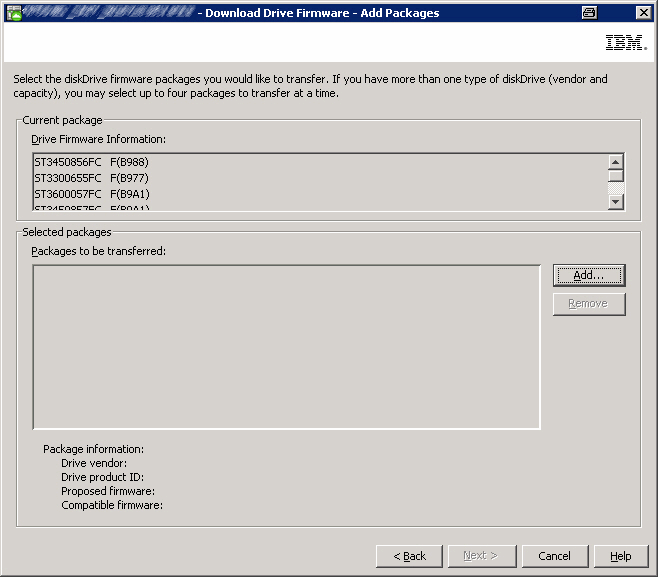This screenshot has height=577, width=658.
Task: Click the application icon in the title bar
Action: (x=14, y=12)
